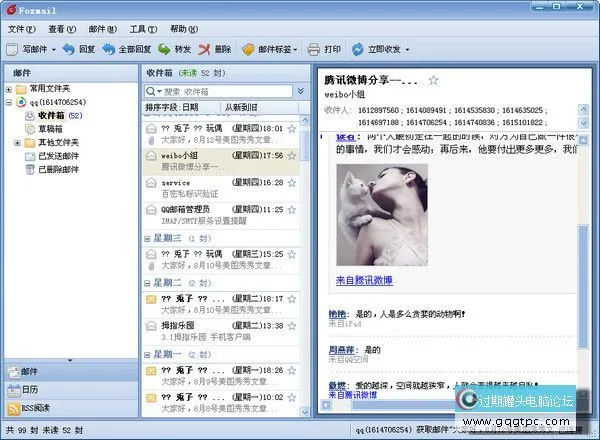Open the 草稿箱 drafts folder
The width and height of the screenshot is (600, 440).
point(52,129)
